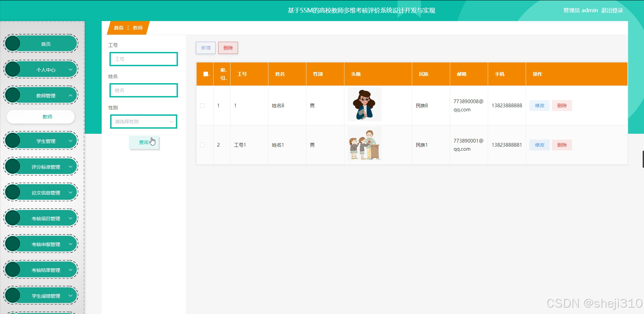Click the 查询 search button
This screenshot has height=314, width=644.
point(144,142)
